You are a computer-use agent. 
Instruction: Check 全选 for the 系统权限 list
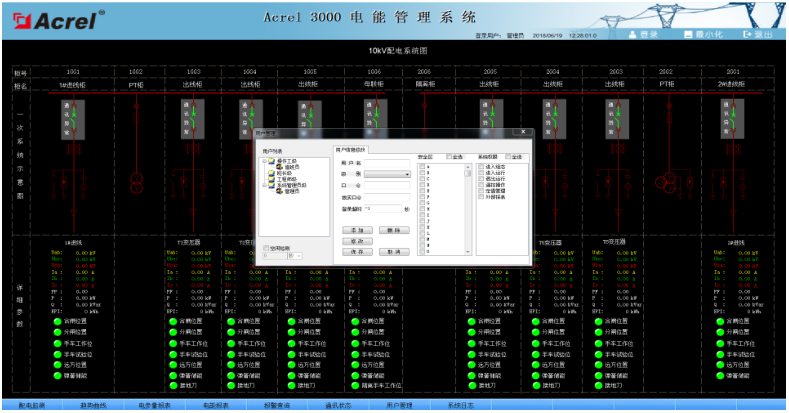click(x=510, y=156)
